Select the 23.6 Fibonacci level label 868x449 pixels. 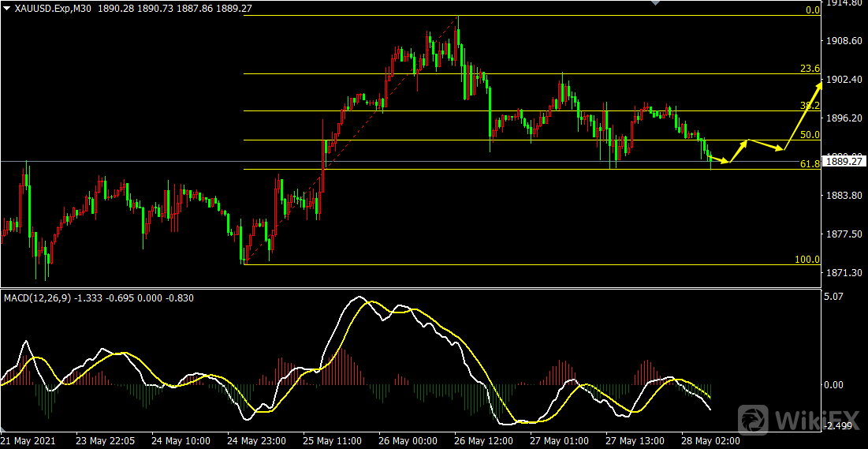point(810,69)
